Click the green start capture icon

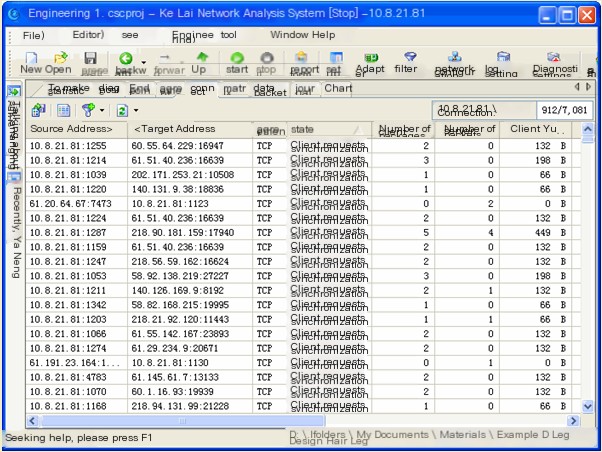[237, 58]
